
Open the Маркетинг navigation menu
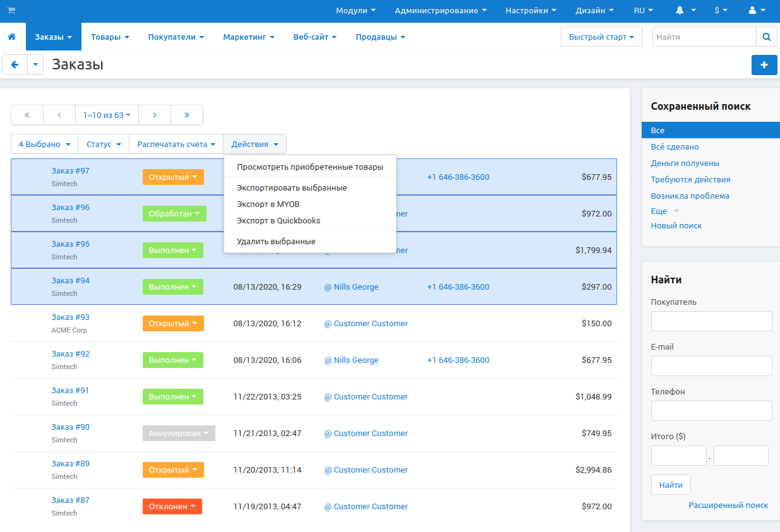(x=248, y=37)
